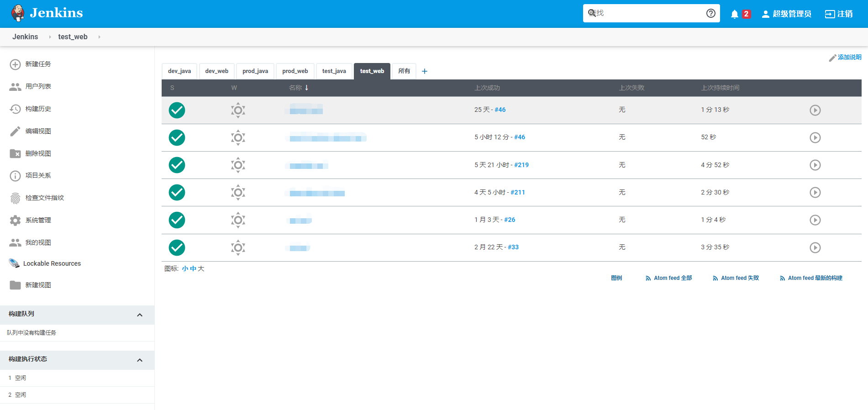This screenshot has width=868, height=410.
Task: Sort table by name column header
Action: [x=295, y=88]
